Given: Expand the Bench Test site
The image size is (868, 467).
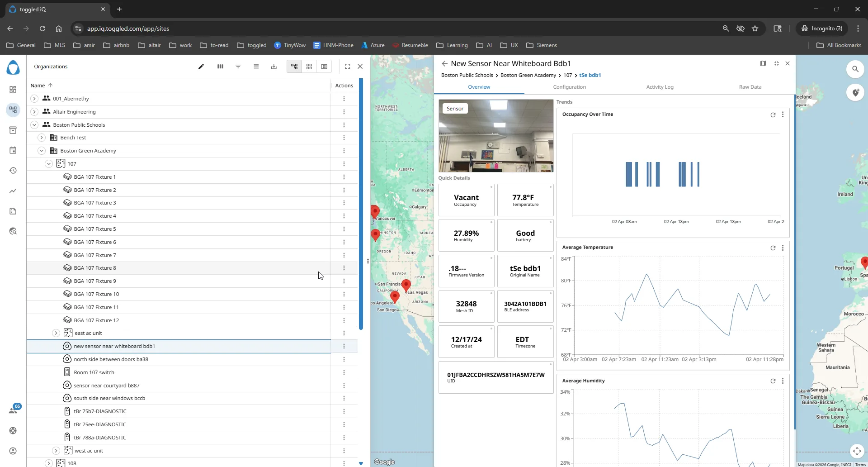Looking at the screenshot, I should (x=42, y=138).
